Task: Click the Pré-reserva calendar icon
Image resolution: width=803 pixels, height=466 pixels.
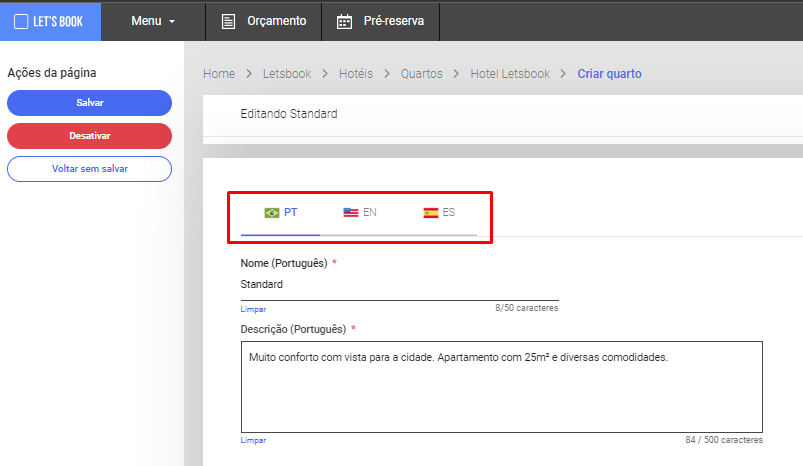Action: point(344,22)
